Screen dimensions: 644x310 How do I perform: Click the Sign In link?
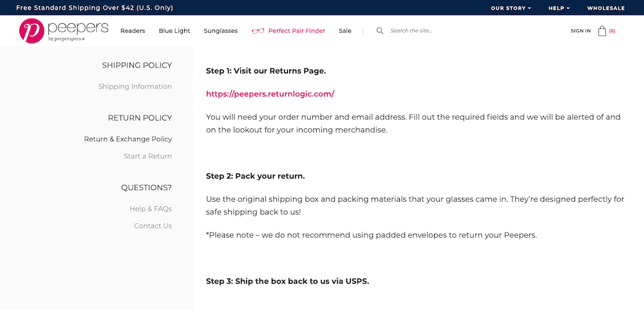click(x=580, y=31)
